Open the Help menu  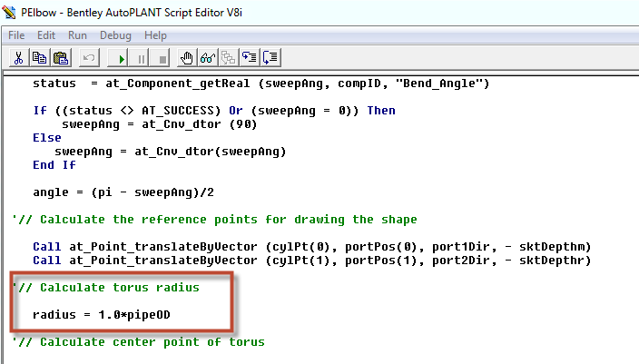pos(156,35)
